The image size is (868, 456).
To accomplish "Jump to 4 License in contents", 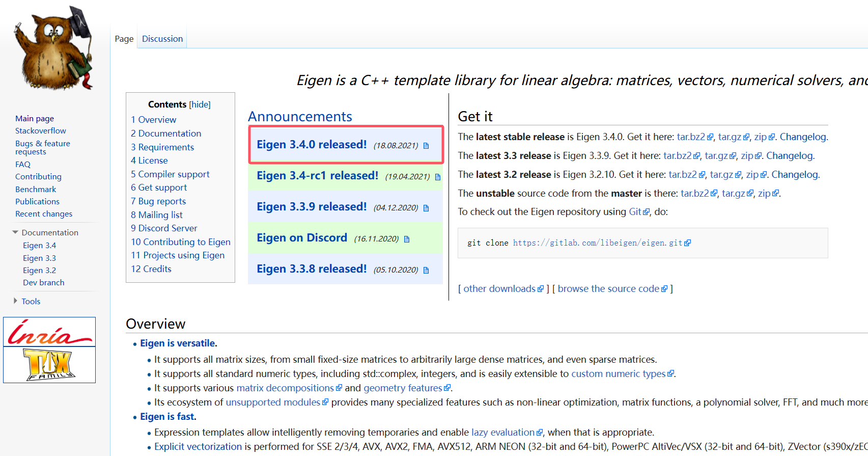I will [149, 160].
